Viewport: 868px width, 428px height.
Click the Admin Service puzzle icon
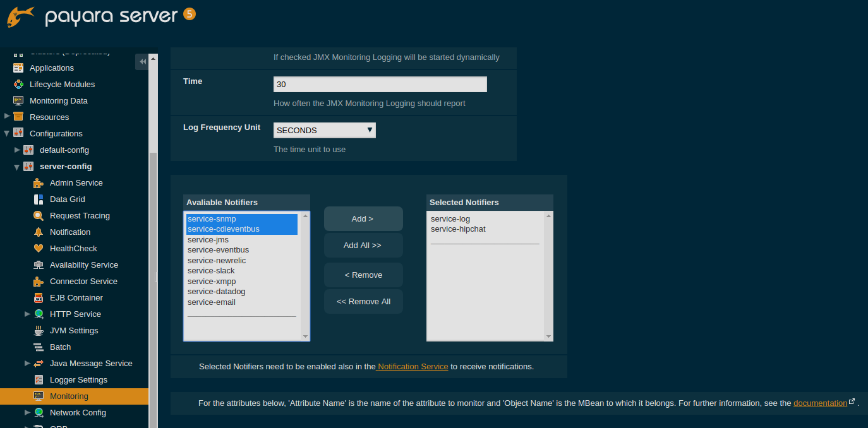(39, 183)
